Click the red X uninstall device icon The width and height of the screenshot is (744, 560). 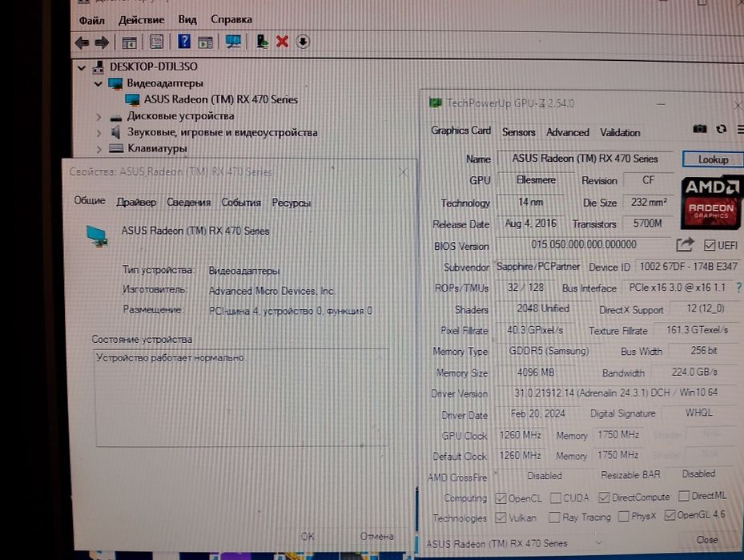tap(283, 42)
